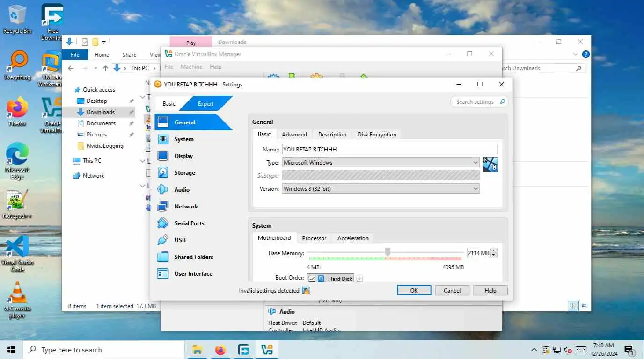The width and height of the screenshot is (644, 359).
Task: Click the search icon in Search settings
Action: pyautogui.click(x=502, y=101)
